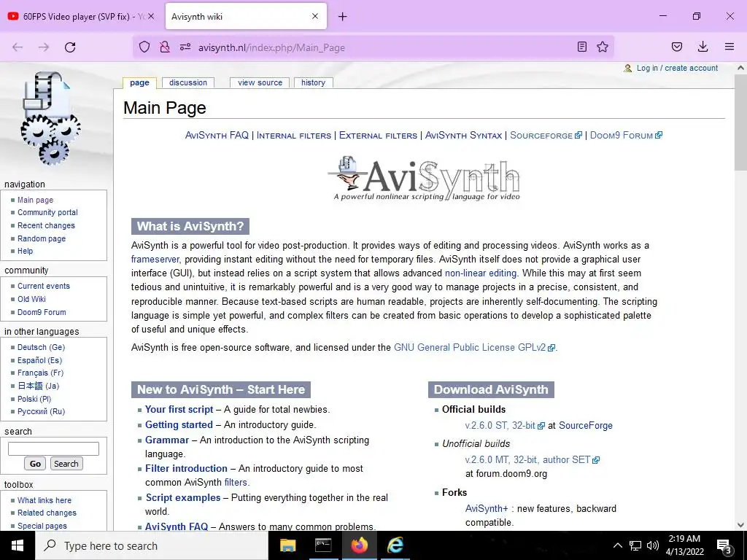Open the 'Filter introduction' link
The height and width of the screenshot is (560, 747).
(186, 469)
